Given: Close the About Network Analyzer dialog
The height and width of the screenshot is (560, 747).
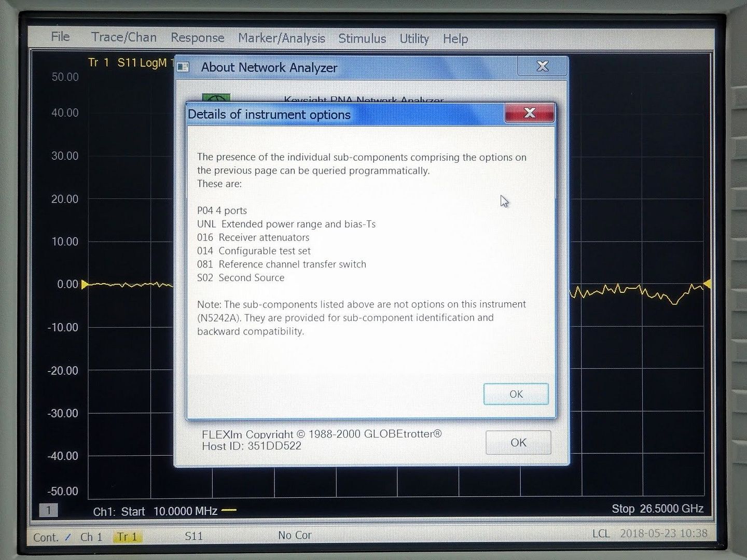Looking at the screenshot, I should click(x=543, y=66).
